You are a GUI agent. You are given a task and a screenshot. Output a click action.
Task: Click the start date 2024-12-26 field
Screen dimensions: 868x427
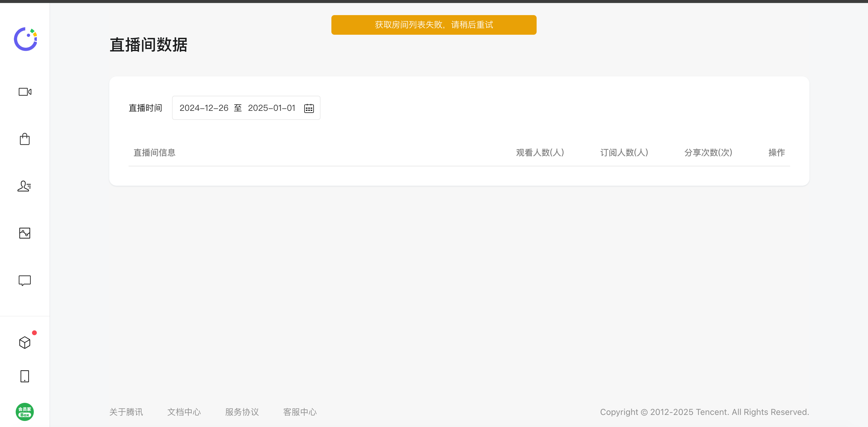pyautogui.click(x=204, y=108)
